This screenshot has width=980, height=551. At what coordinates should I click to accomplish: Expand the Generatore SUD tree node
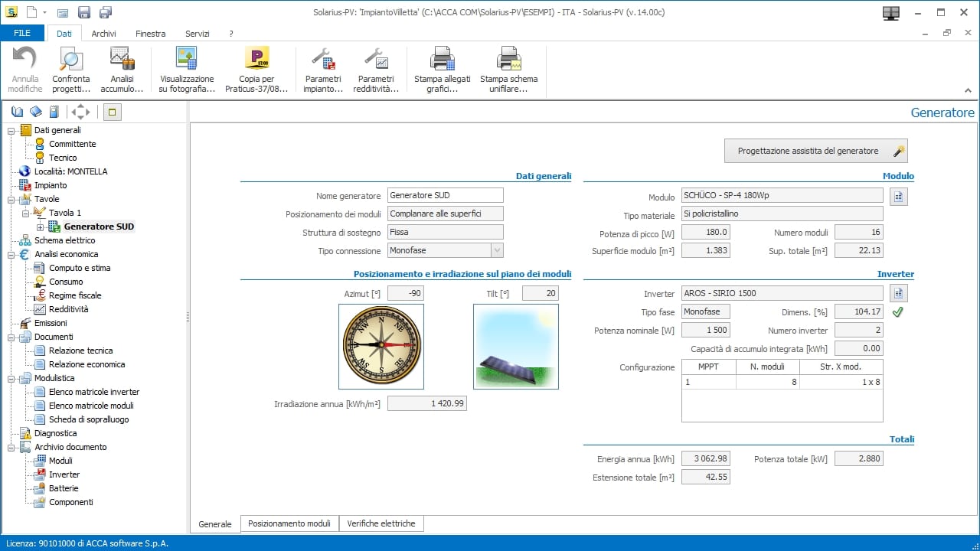[41, 227]
